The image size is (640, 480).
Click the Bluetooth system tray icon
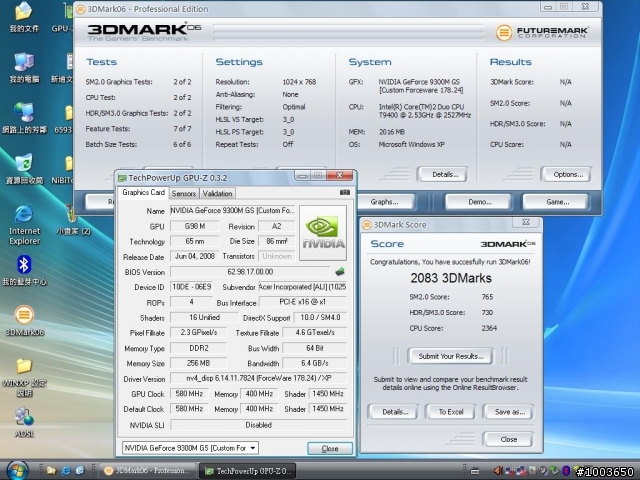click(x=566, y=471)
